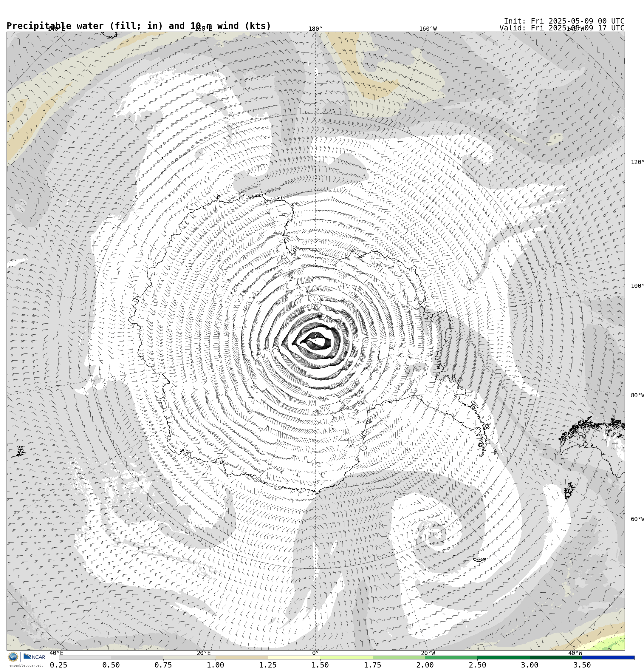Pick the medium green 2.00–2.50 colorbar segment
This screenshot has height=669, width=644.
coord(451,657)
